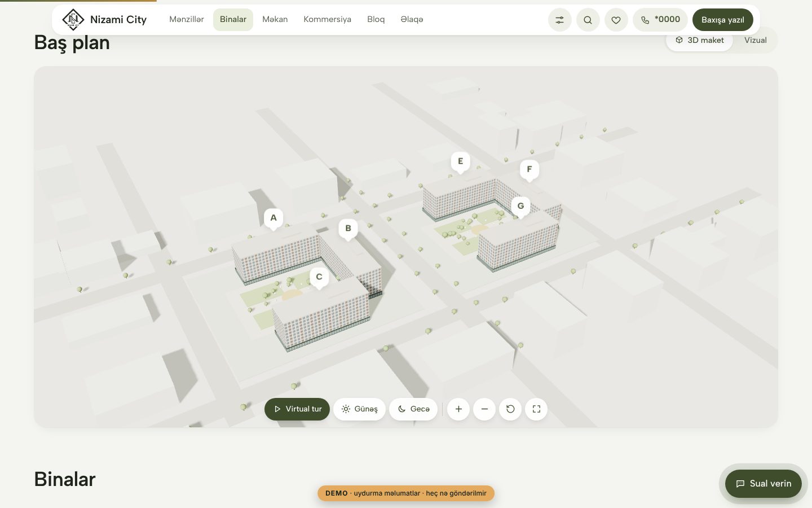Viewport: 812px width, 508px height.
Task: Start the Virtual tur
Action: (x=297, y=409)
